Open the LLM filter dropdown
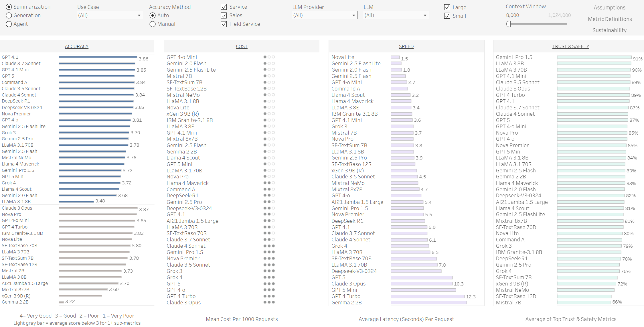 click(x=396, y=15)
